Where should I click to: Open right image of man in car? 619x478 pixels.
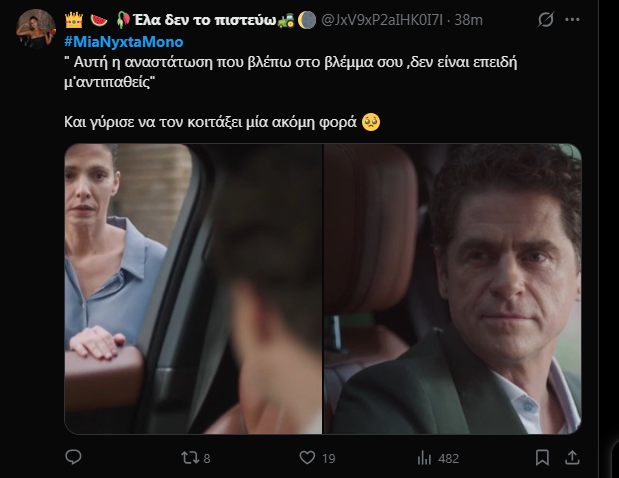point(452,288)
